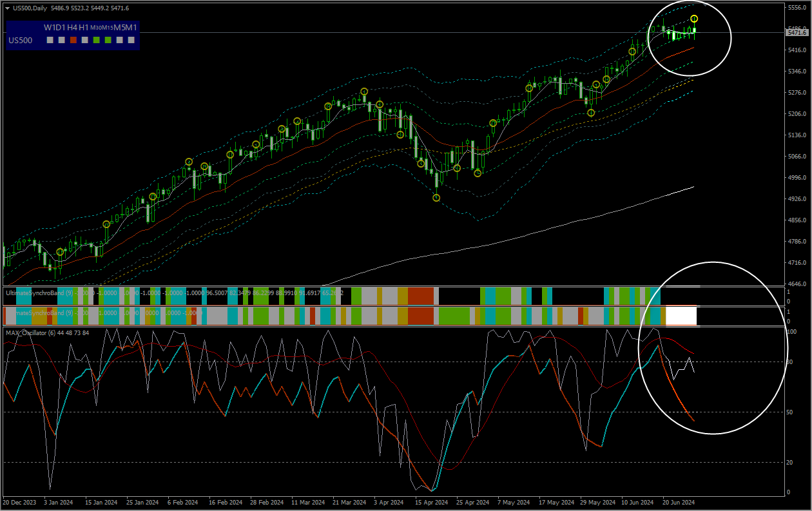
Task: Click the green M15 trend square for US500
Action: pyautogui.click(x=108, y=40)
